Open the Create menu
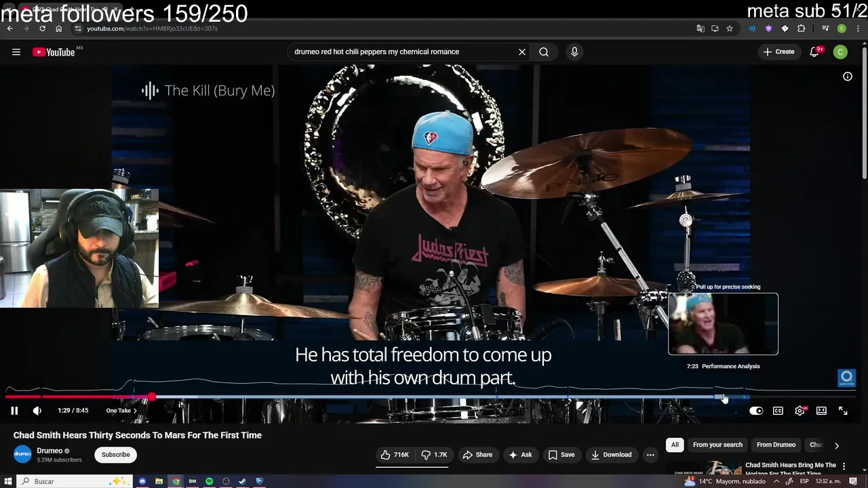 point(778,52)
